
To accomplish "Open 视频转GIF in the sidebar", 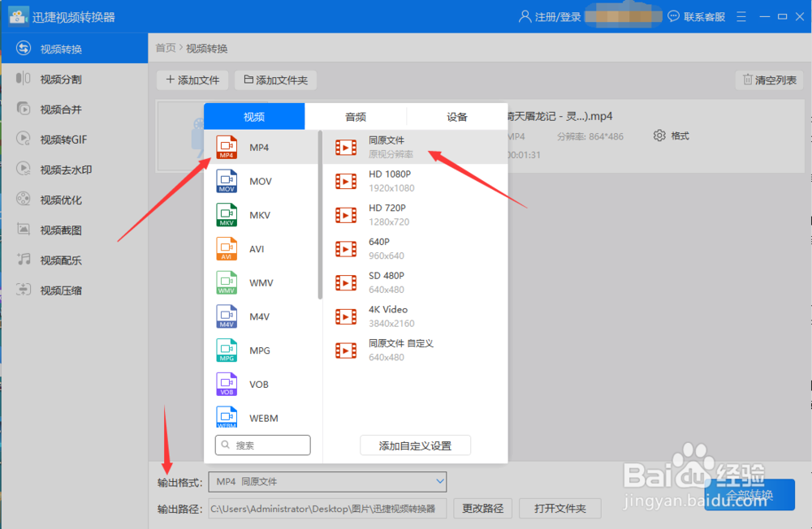I will [x=75, y=140].
